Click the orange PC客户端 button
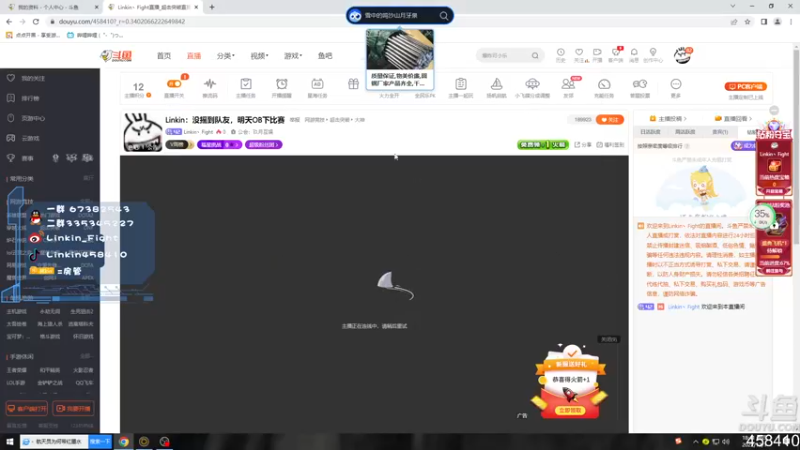Screen dimensions: 800x450 (745, 86)
